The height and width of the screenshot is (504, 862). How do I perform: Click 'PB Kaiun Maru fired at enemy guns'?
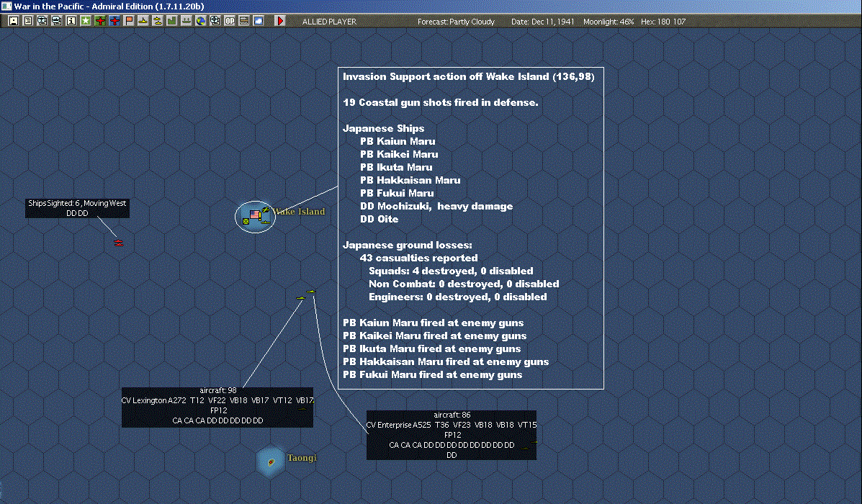(434, 323)
